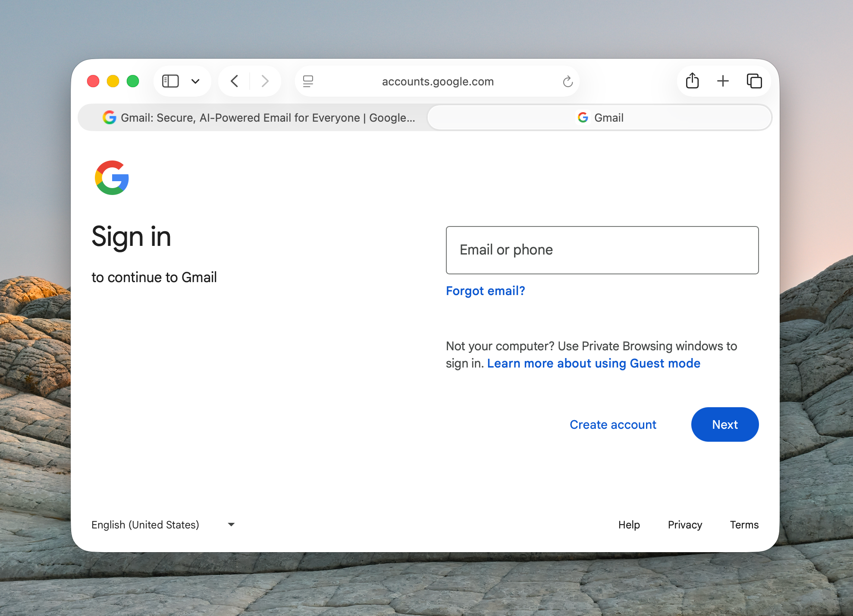The image size is (853, 616).
Task: Open the Share menu
Action: pos(692,80)
